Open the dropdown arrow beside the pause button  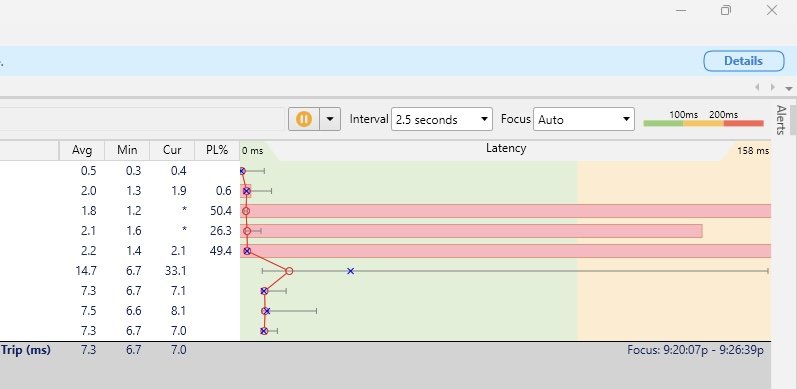(x=330, y=119)
